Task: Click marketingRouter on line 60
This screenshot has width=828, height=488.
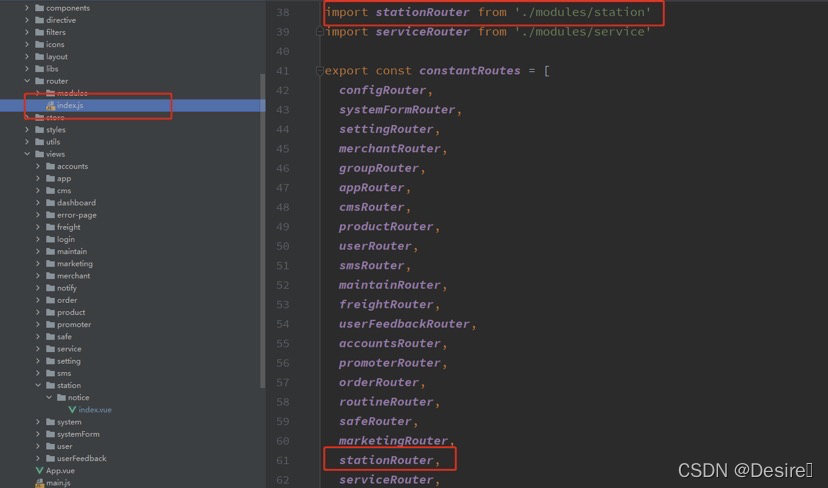Action: (393, 441)
